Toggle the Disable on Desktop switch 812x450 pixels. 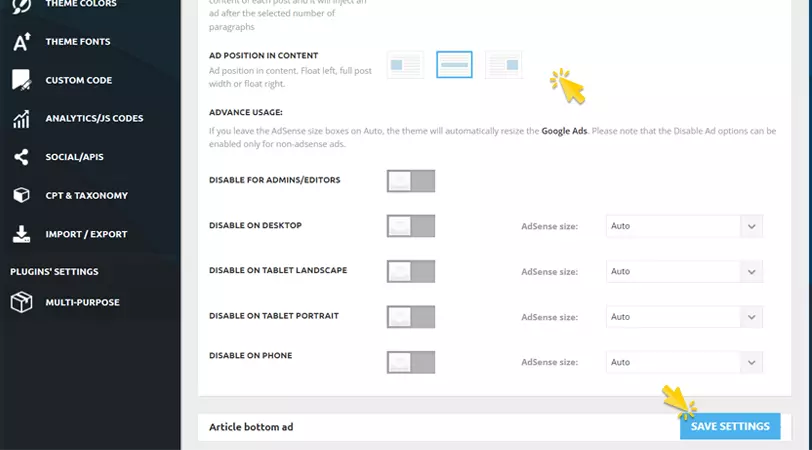point(410,226)
